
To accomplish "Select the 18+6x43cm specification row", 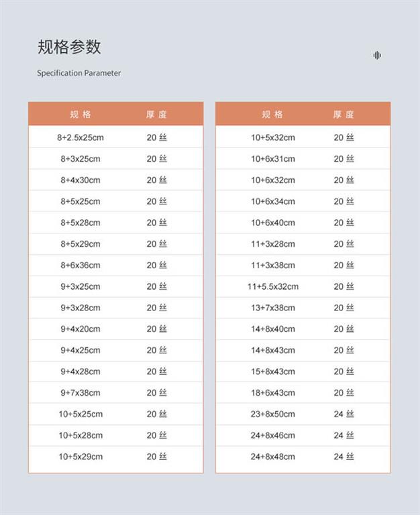I will (x=272, y=393).
